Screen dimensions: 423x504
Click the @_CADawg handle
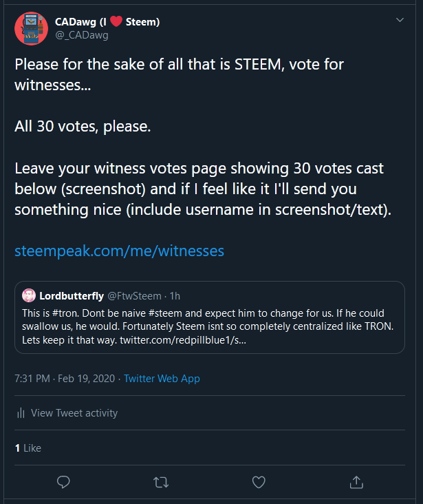[x=81, y=35]
